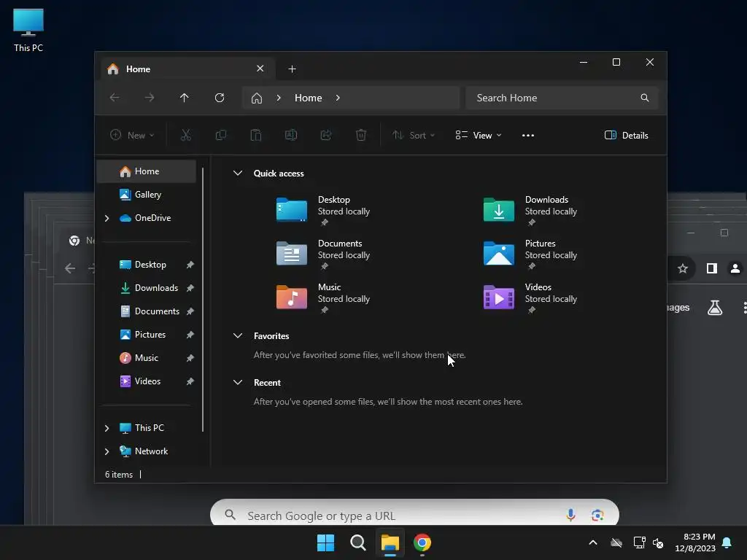Click pin icon beside Pictures in sidebar
Image resolution: width=747 pixels, height=560 pixels.
[190, 335]
